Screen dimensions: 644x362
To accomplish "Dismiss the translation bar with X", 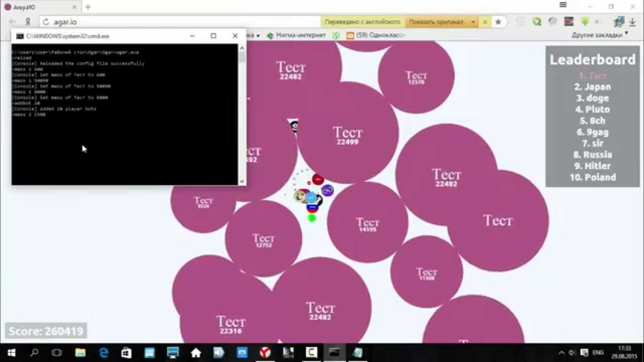I will (485, 22).
